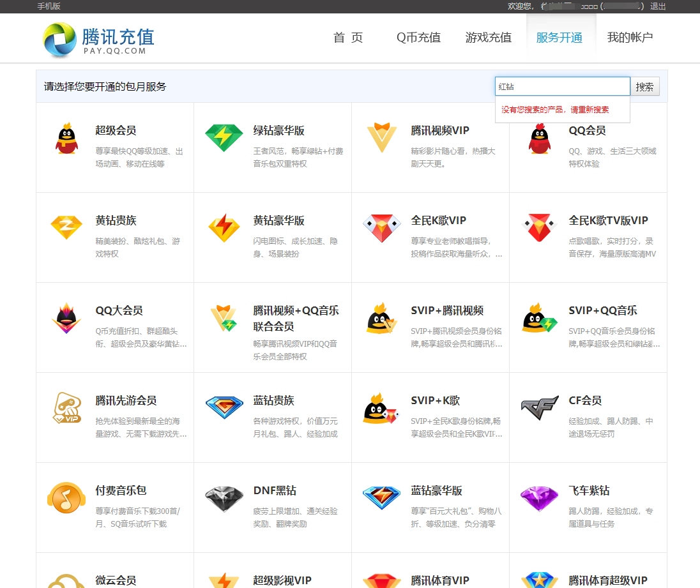Viewport: 700px width, 588px height.
Task: Click the 腾讯体育超级VIP title
Action: pyautogui.click(x=607, y=580)
